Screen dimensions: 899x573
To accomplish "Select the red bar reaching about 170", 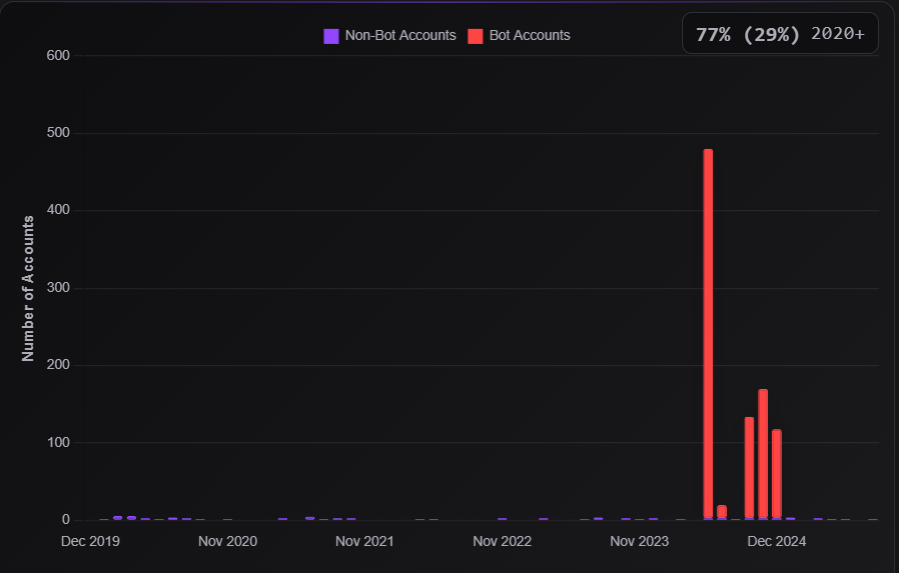I will 763,454.
